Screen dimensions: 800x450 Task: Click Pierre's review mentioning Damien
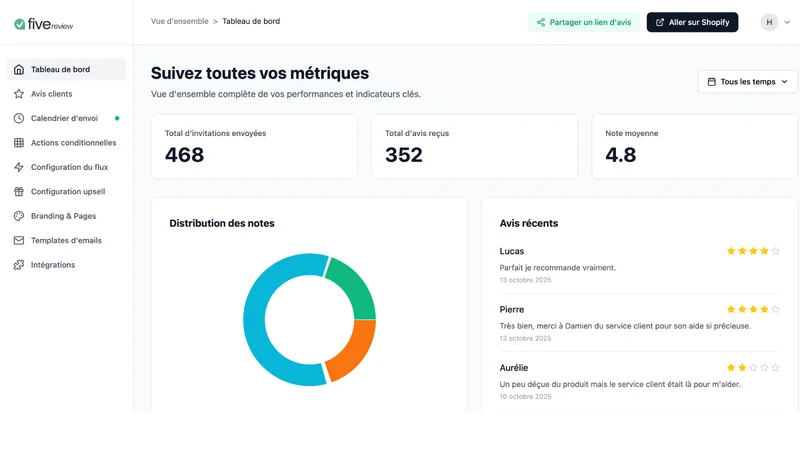click(x=625, y=326)
